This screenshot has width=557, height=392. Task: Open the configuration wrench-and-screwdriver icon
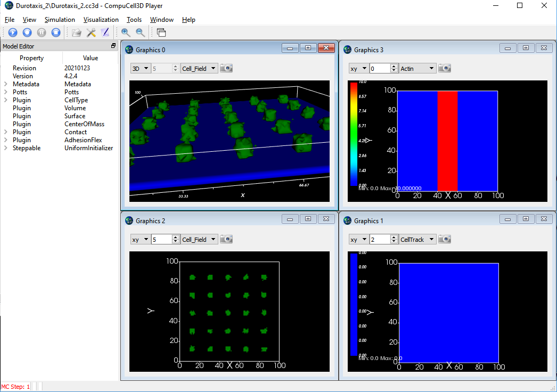[x=91, y=32]
